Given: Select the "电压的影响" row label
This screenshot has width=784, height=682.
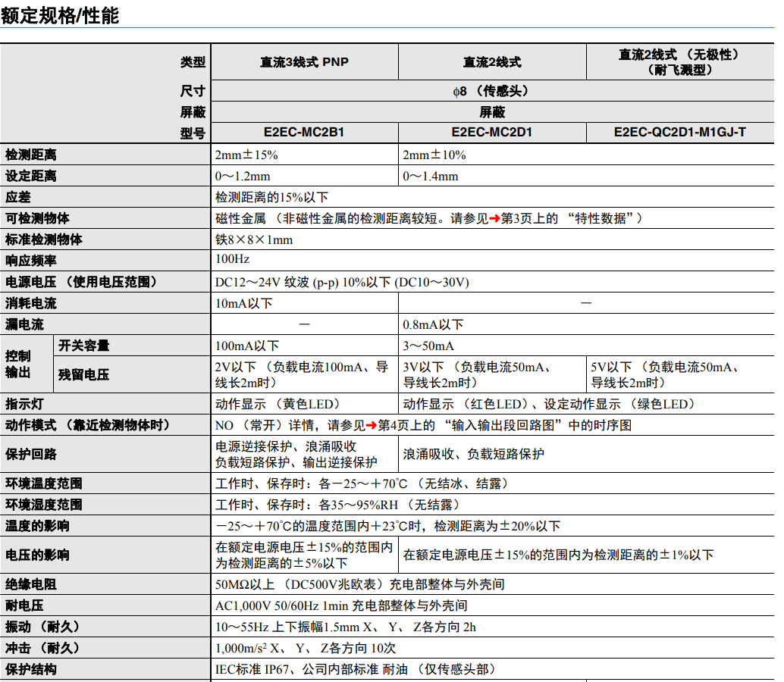Looking at the screenshot, I should tap(37, 555).
